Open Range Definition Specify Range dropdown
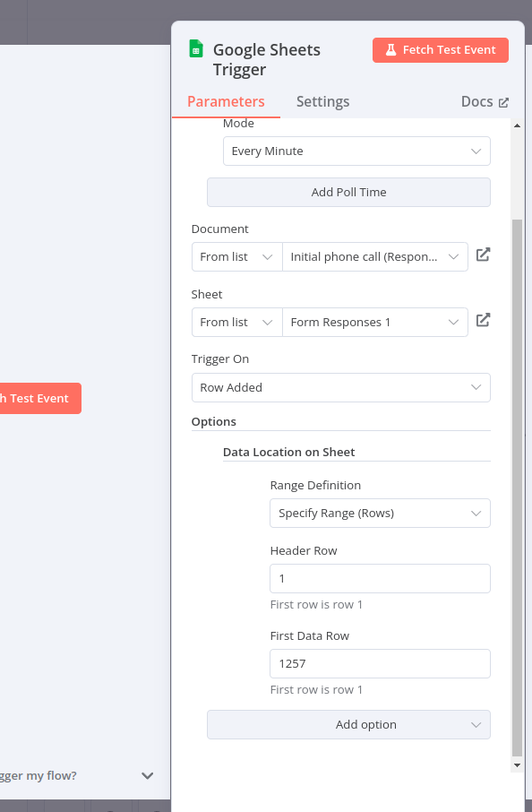Viewport: 532px width, 812px height. pyautogui.click(x=380, y=514)
